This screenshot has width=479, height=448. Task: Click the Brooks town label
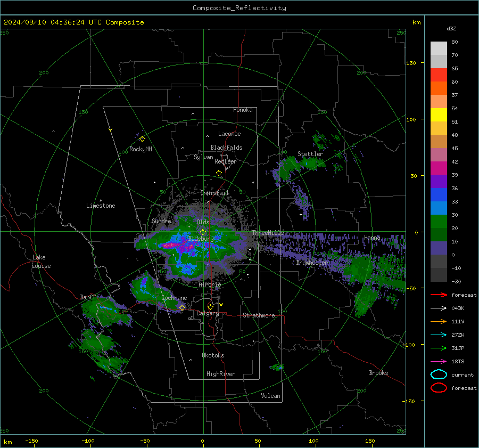378,373
